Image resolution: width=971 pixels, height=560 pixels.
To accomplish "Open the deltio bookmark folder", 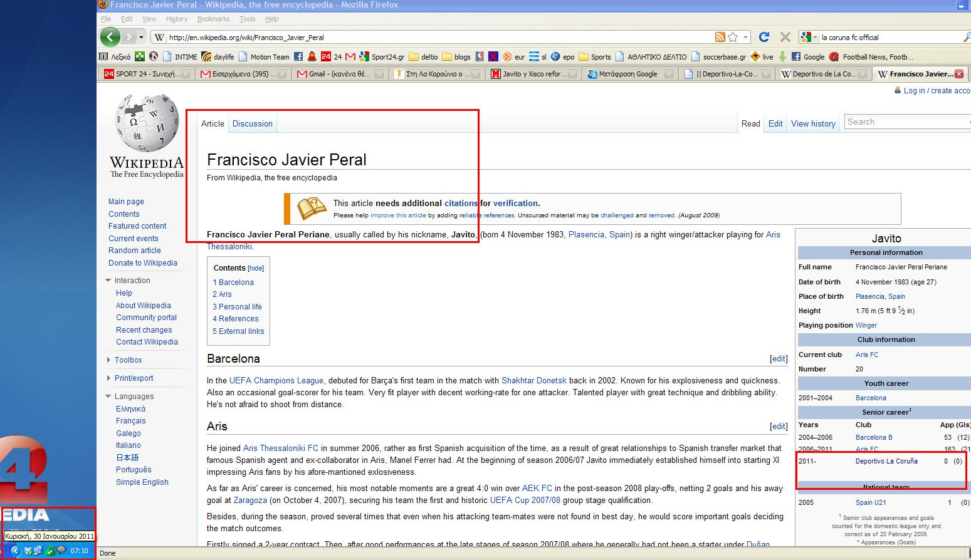I will (424, 56).
